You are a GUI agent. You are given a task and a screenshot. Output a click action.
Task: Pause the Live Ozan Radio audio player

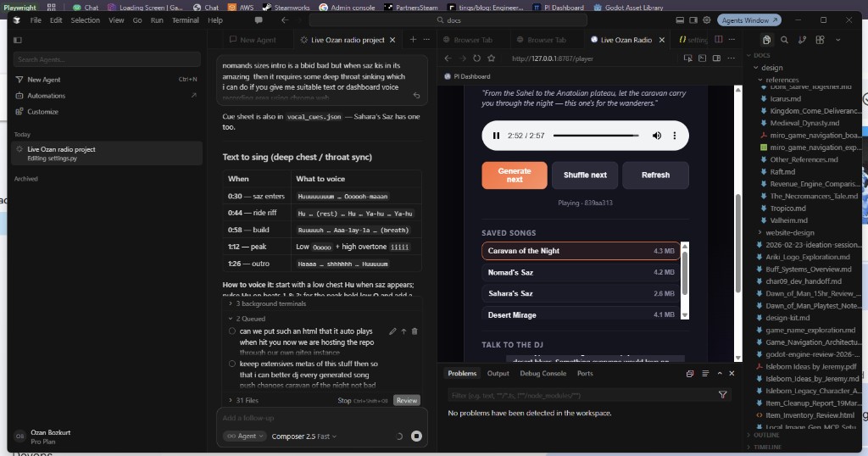[x=496, y=136]
